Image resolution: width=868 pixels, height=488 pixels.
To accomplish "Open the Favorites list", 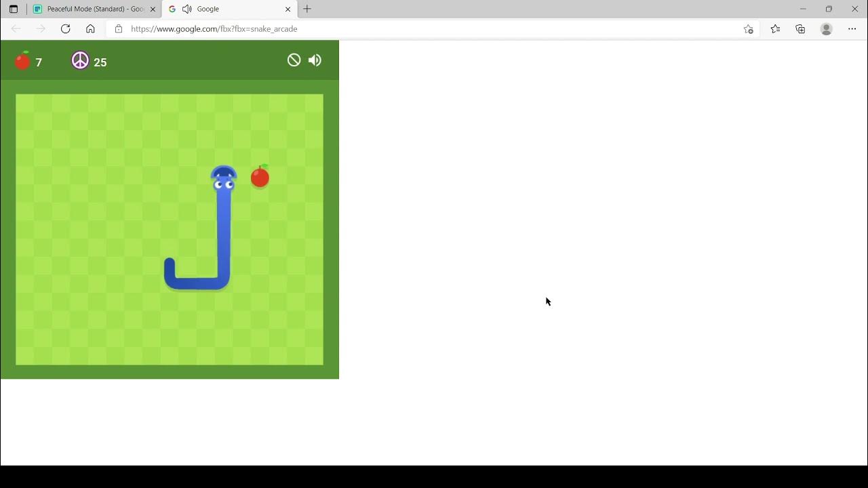I will [775, 28].
